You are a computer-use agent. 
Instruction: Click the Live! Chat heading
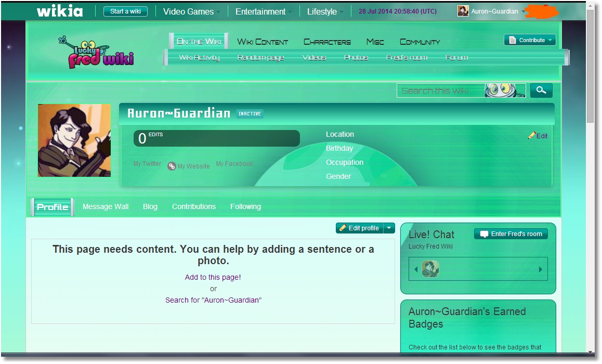(431, 235)
